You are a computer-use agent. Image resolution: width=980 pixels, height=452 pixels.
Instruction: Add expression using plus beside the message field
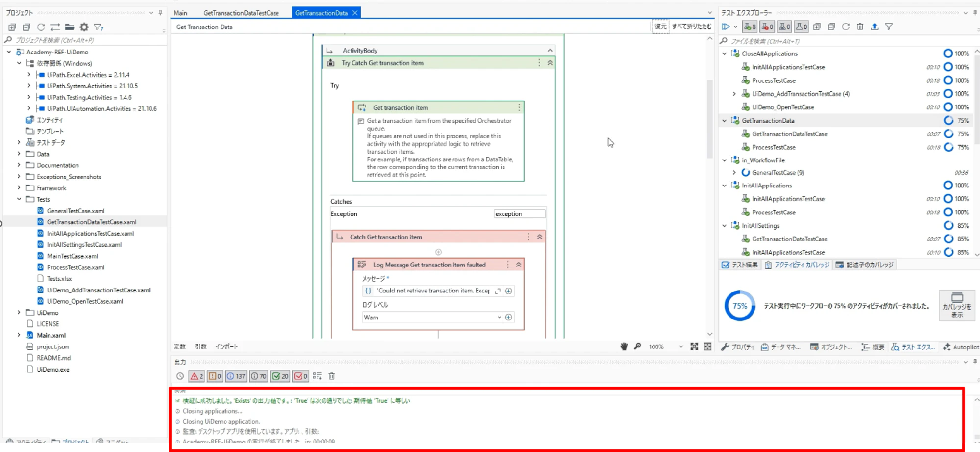click(509, 291)
